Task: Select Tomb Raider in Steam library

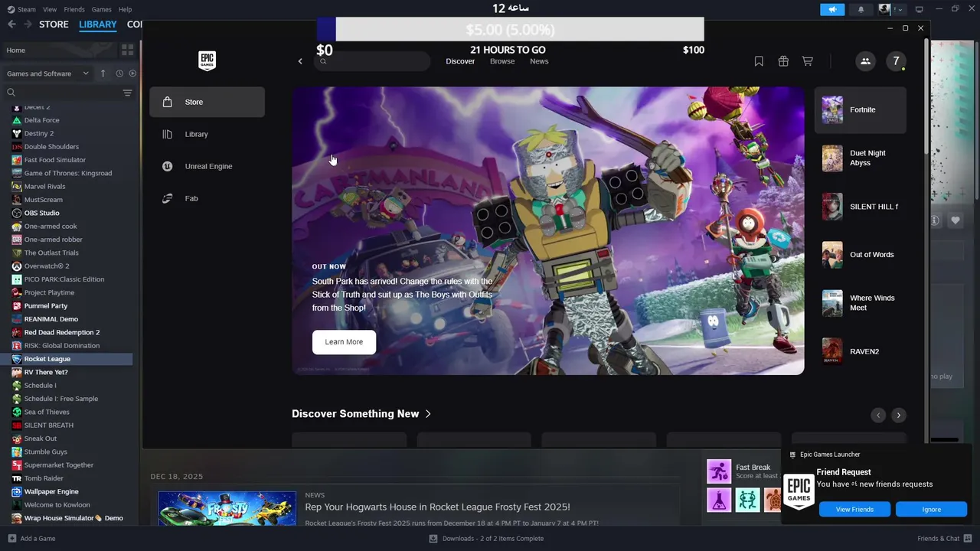Action: (x=43, y=478)
